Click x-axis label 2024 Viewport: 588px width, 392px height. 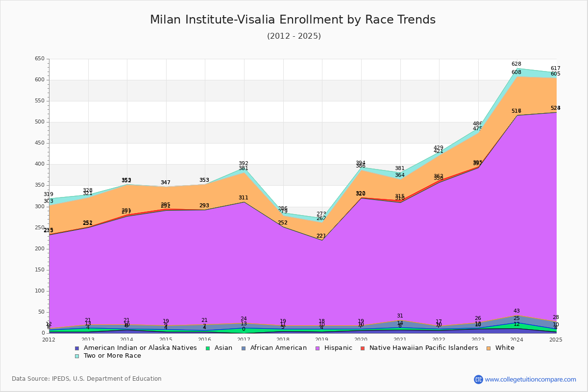[x=517, y=340]
